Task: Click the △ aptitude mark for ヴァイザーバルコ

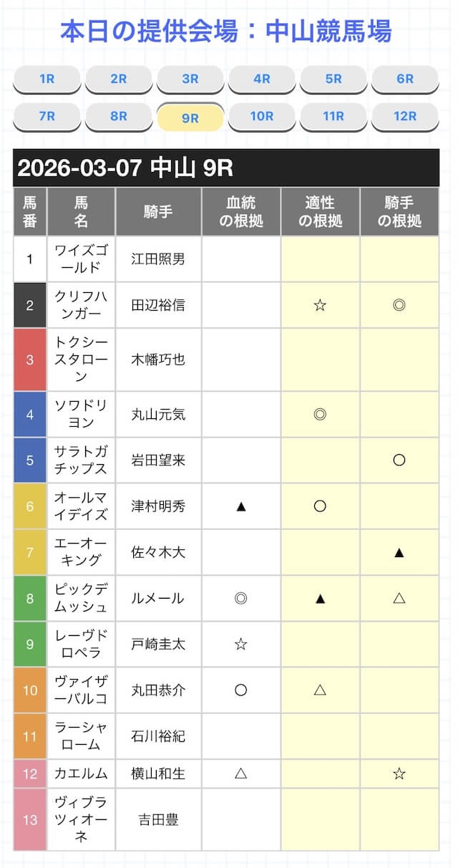Action: tap(320, 690)
